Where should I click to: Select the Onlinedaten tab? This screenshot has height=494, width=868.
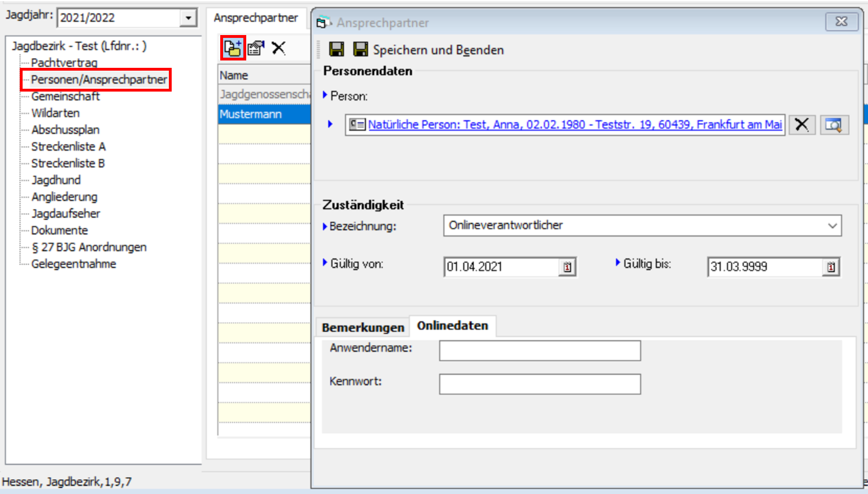point(452,326)
